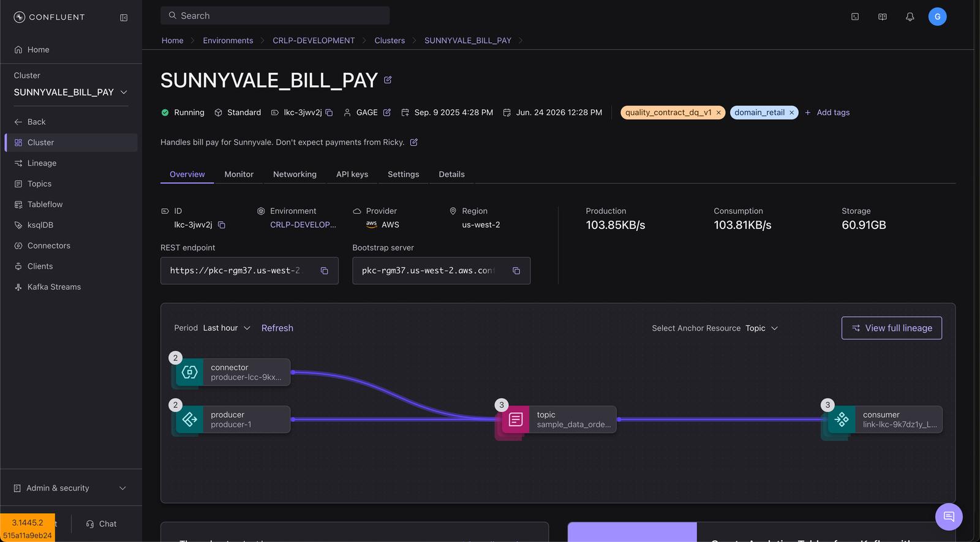Click the Home breadcrumb link
The height and width of the screenshot is (542, 980).
[173, 40]
